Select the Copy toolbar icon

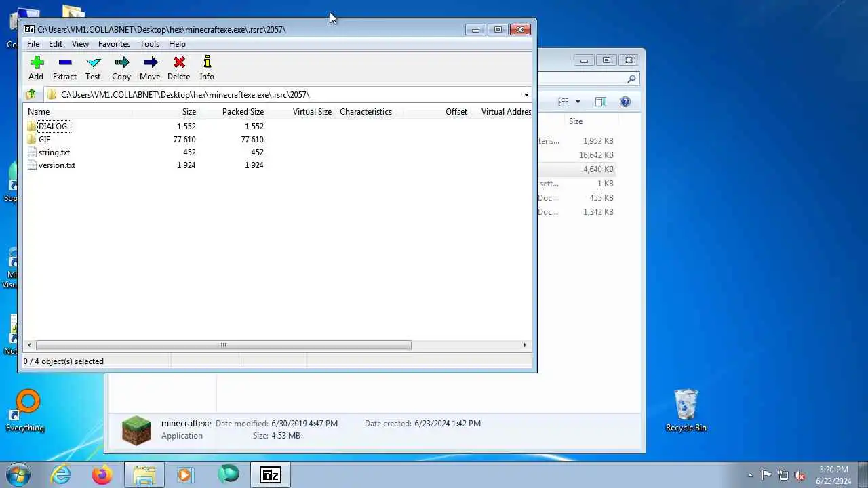click(x=122, y=62)
